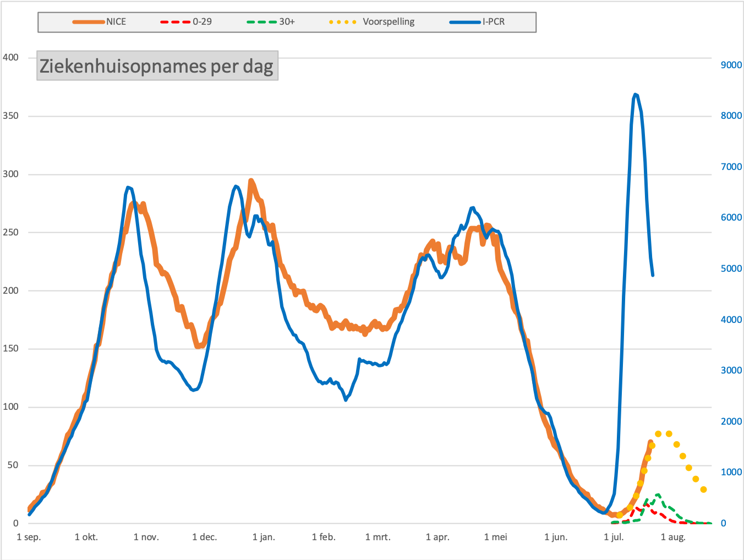
Task: Click the left axis label 100
Action: click(x=10, y=407)
